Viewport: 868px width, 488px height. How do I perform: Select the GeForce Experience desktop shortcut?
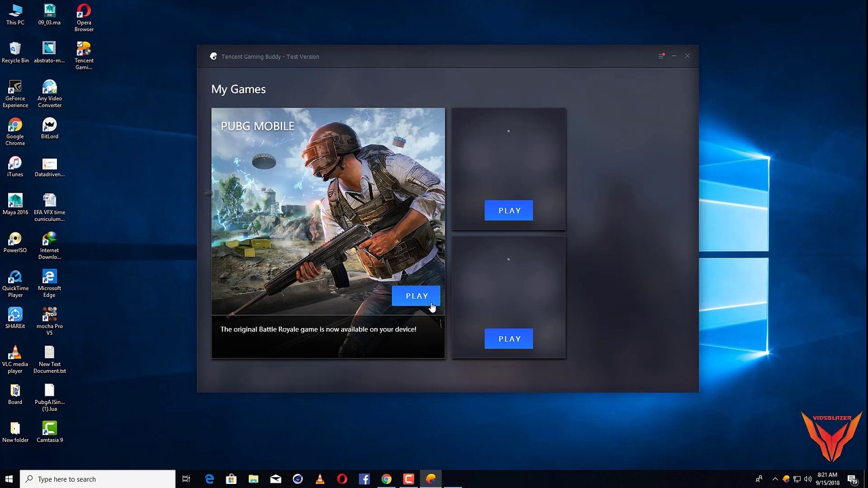tap(15, 94)
